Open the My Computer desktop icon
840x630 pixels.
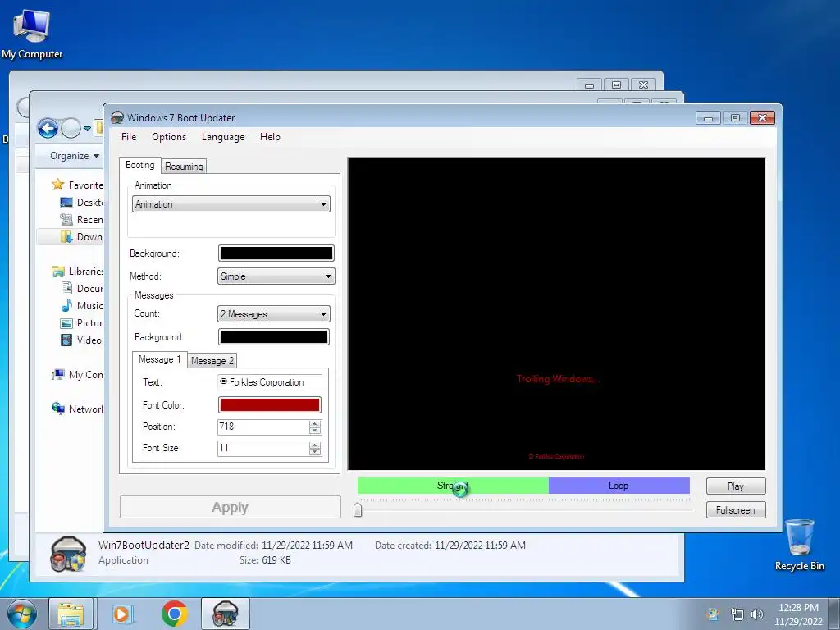(x=32, y=33)
